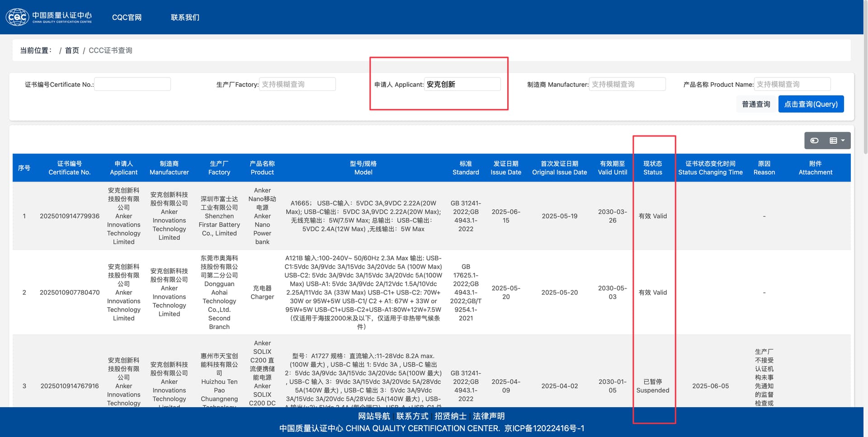Focus the Manufacturer search input field

627,84
